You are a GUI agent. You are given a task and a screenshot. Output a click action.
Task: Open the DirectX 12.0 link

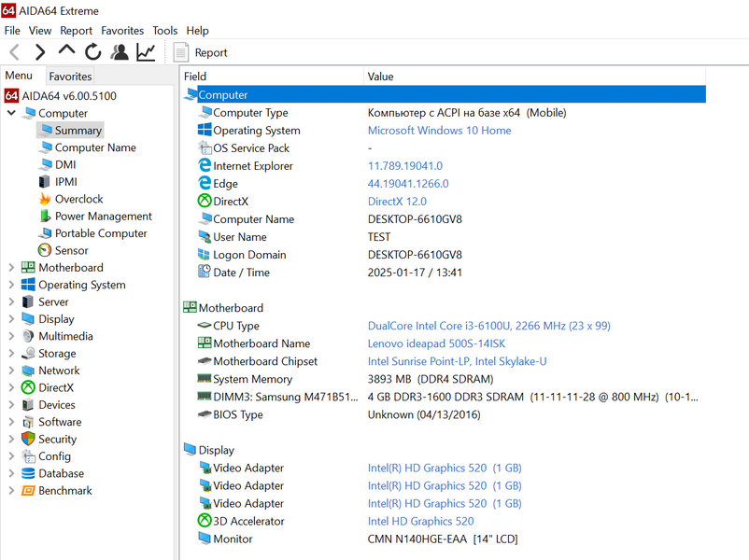(x=397, y=202)
